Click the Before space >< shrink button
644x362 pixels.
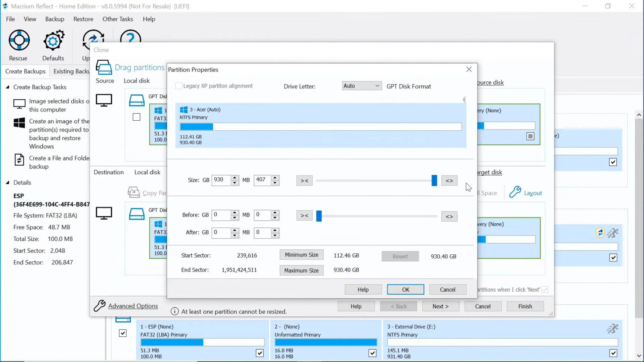(x=304, y=216)
